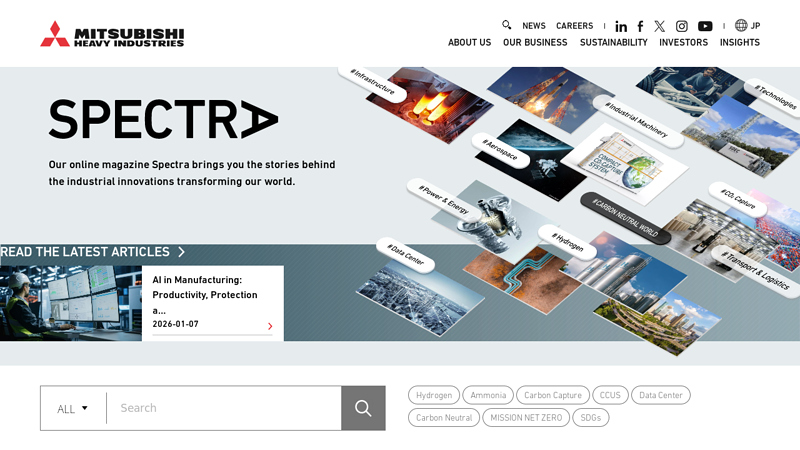Click the #CO₂ Capture hashtag label
Image resolution: width=800 pixels, height=450 pixels.
coord(738,199)
